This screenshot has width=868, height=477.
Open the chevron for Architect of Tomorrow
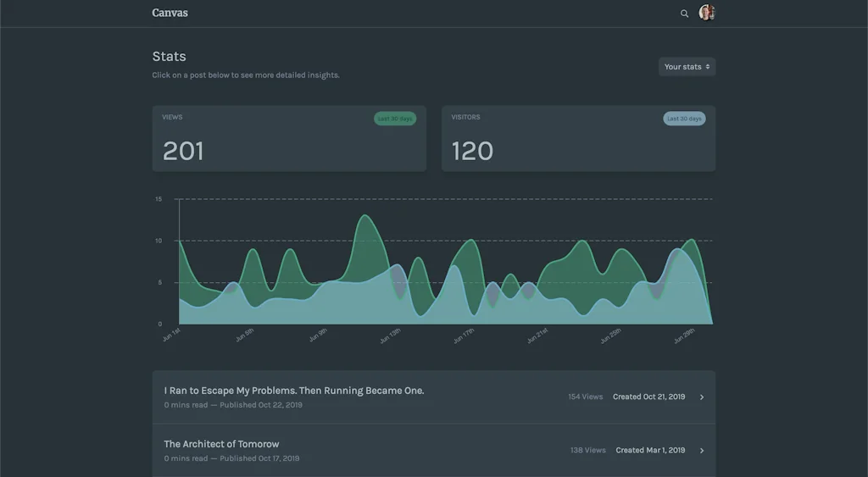[x=702, y=451]
